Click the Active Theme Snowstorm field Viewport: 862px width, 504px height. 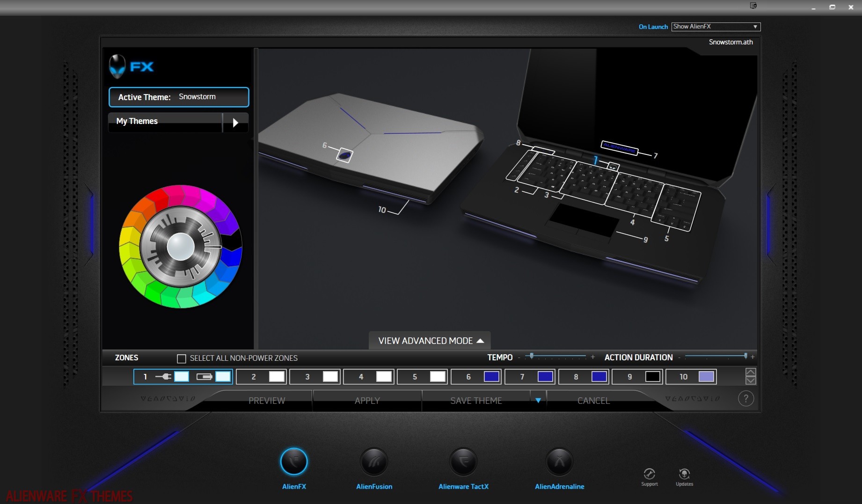click(179, 97)
